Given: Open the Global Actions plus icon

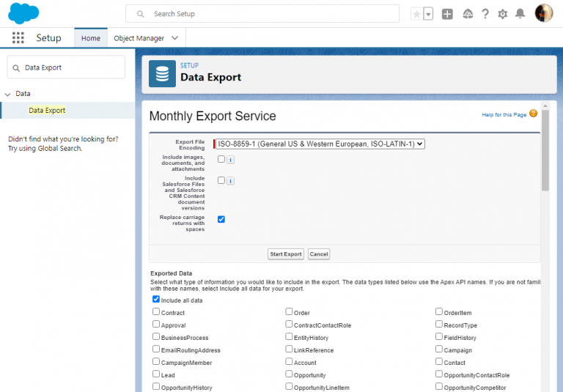Looking at the screenshot, I should tap(447, 14).
